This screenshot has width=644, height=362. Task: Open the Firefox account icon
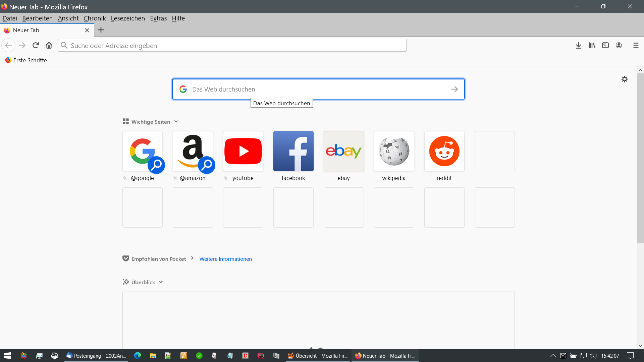(x=619, y=46)
